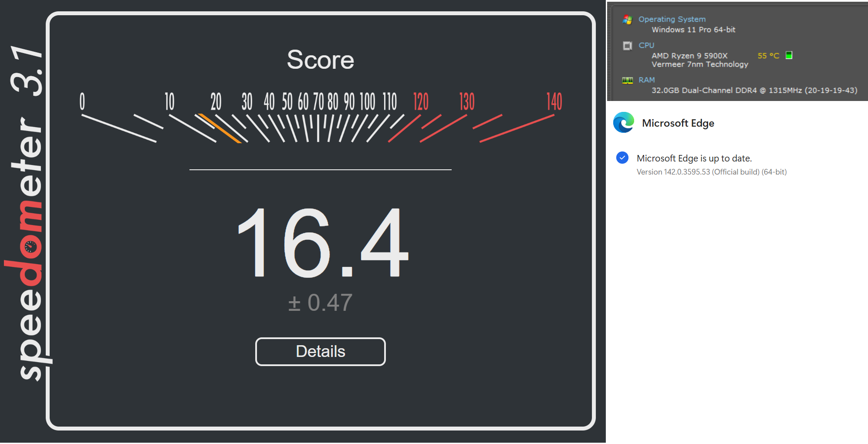Image resolution: width=868 pixels, height=444 pixels.
Task: Click the Operating System Windows flag icon
Action: pos(628,20)
